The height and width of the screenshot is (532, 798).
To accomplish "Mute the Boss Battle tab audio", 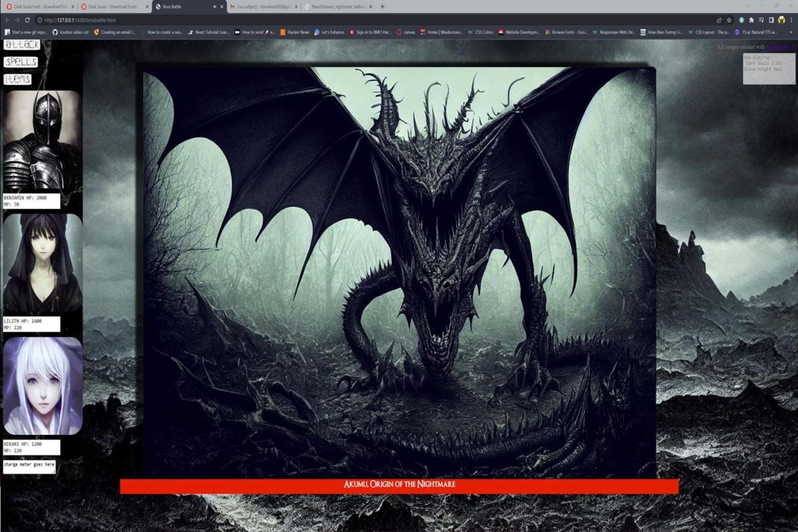I will click(x=214, y=7).
